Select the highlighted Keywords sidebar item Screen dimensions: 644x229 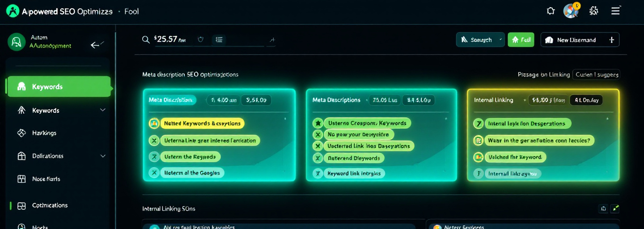click(x=58, y=87)
